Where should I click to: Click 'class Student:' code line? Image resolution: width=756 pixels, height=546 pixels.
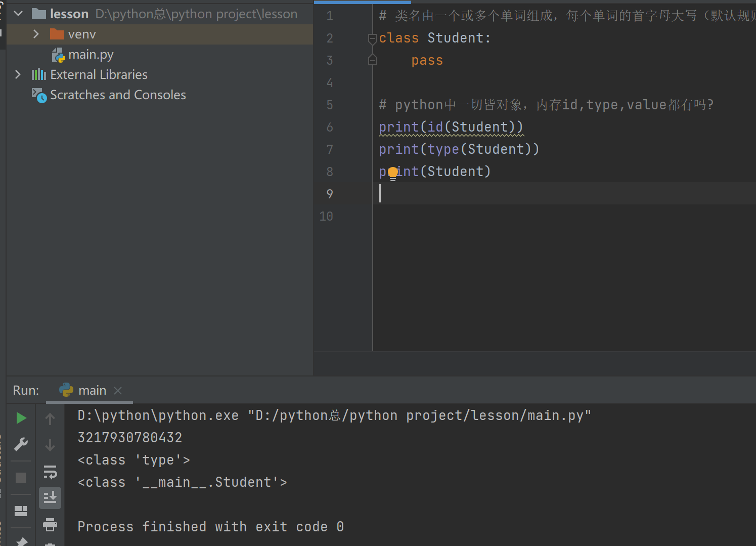[x=435, y=38]
